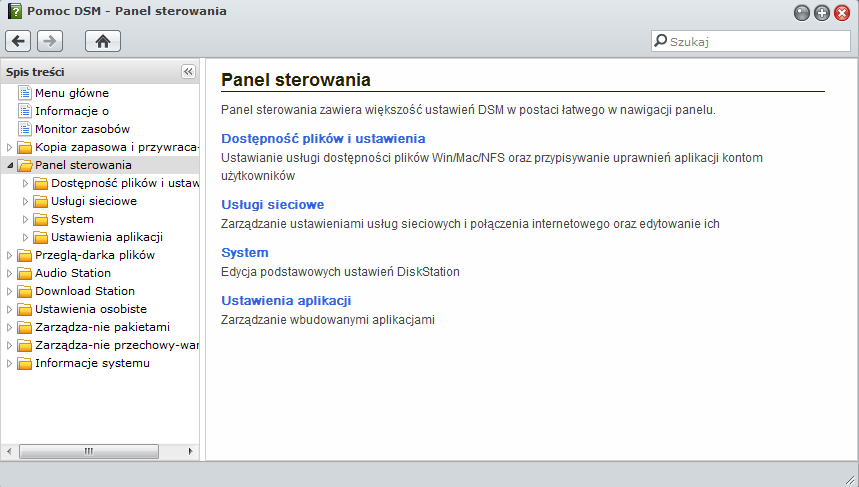Click the Audio Station folder icon

coord(25,273)
